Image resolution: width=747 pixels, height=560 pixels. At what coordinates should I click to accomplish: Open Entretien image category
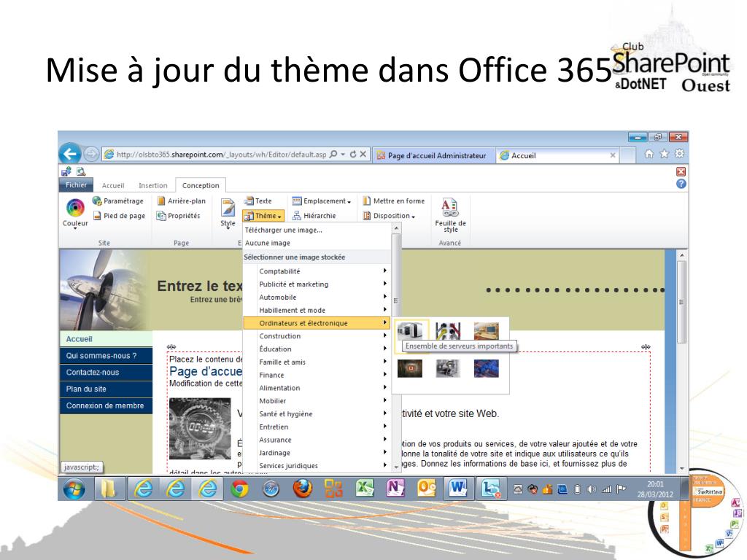point(317,427)
